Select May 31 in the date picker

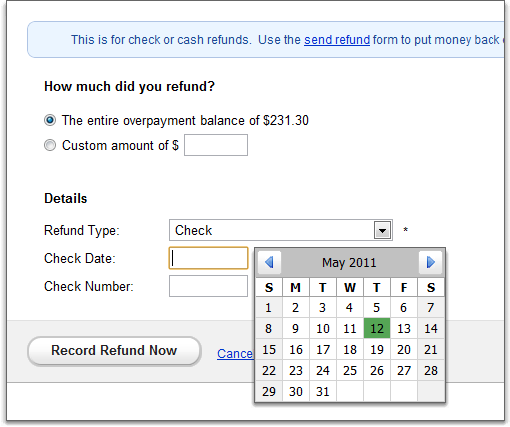pos(323,391)
